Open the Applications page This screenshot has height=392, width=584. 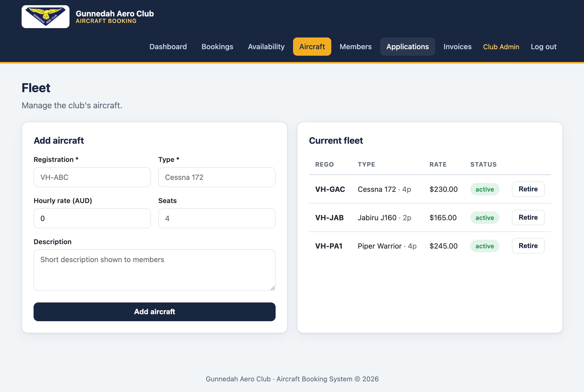pos(408,47)
